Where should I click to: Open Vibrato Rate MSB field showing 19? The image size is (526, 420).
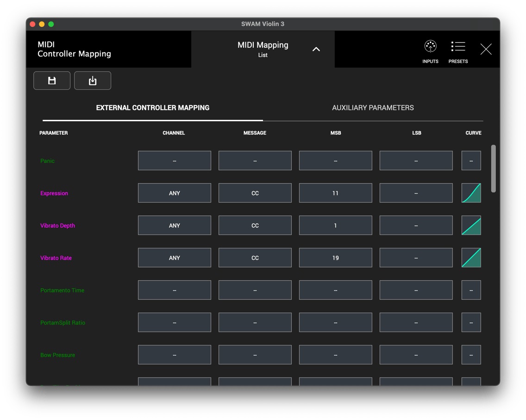point(335,258)
